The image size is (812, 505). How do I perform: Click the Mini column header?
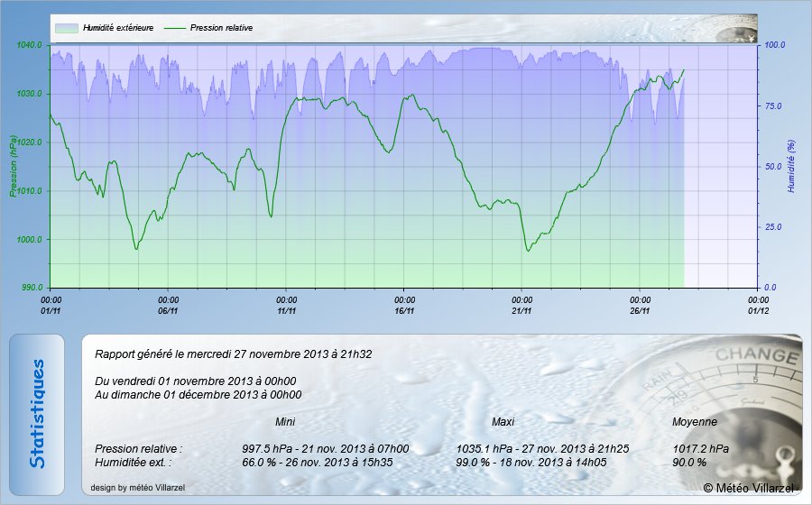tap(285, 421)
